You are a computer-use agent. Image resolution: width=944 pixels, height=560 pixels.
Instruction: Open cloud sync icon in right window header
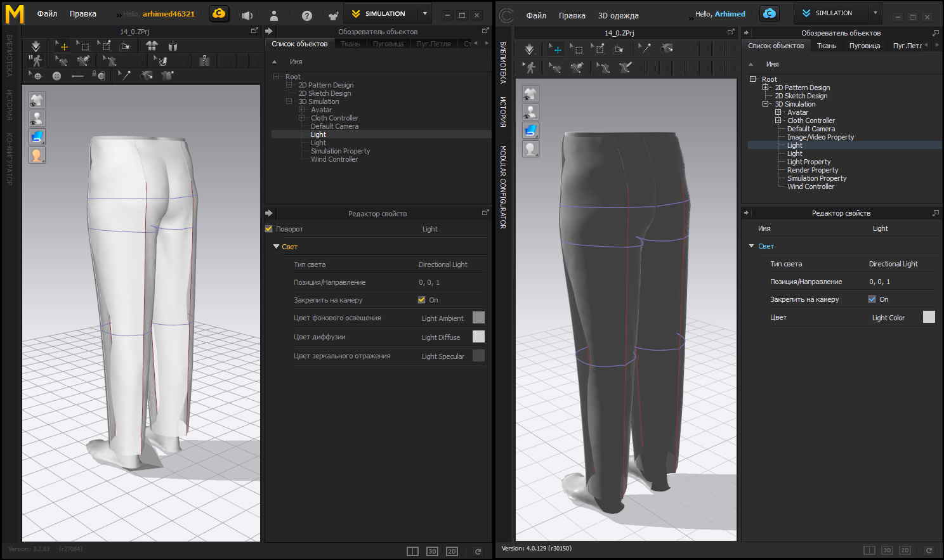tap(769, 13)
